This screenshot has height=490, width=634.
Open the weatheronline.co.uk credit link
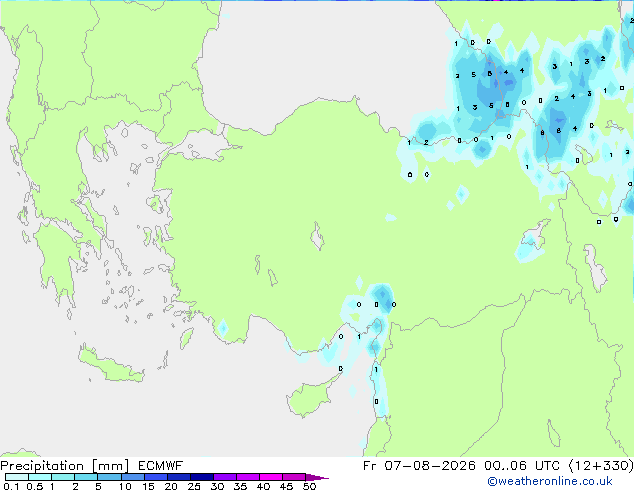tap(550, 481)
